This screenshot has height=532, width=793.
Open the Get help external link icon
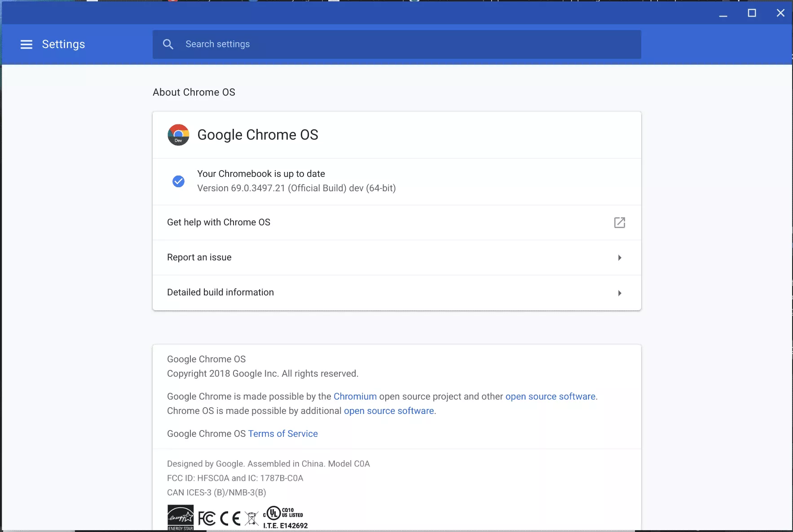point(619,223)
